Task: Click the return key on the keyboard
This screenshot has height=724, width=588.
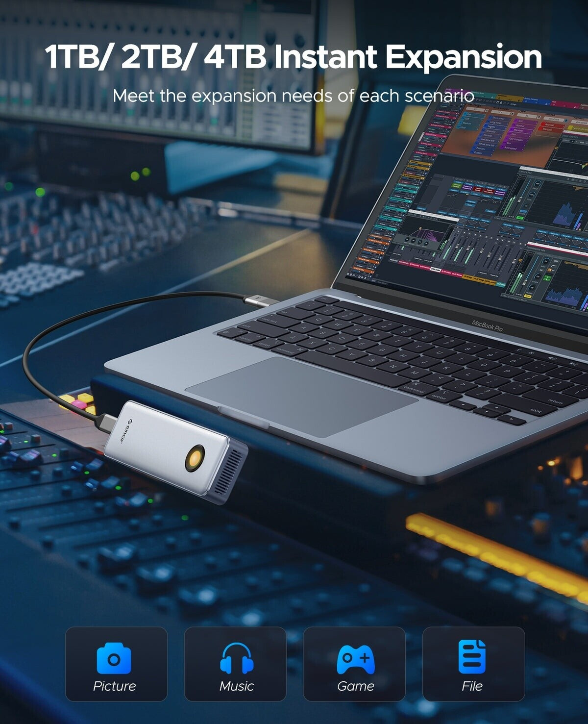Action: coord(555,401)
